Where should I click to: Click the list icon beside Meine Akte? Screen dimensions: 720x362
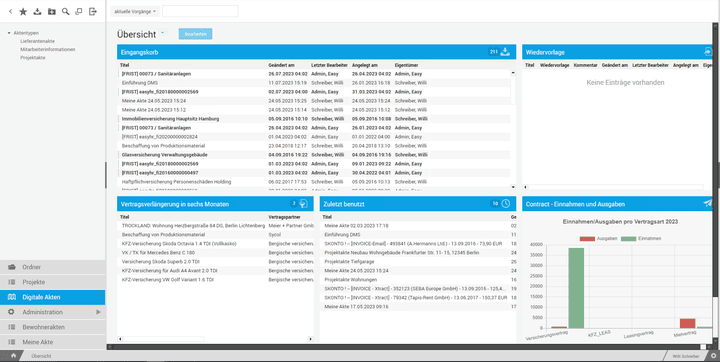[12, 342]
